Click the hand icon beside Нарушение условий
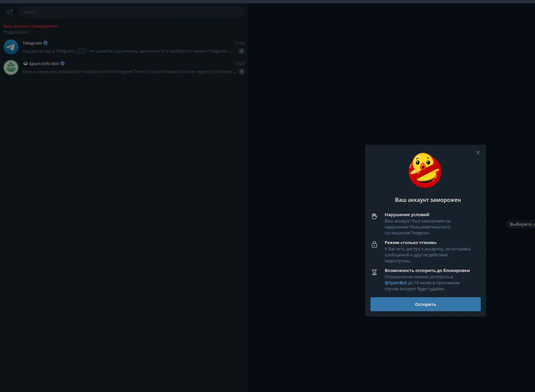535x392 pixels. coord(374,216)
